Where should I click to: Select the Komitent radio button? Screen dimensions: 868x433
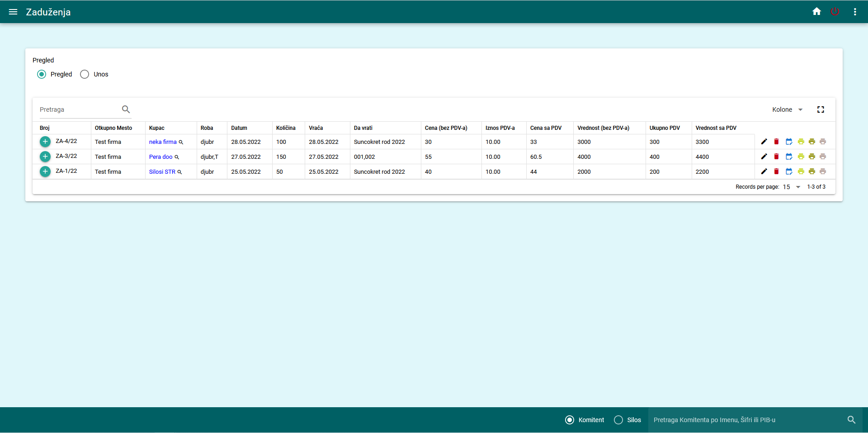(x=569, y=420)
